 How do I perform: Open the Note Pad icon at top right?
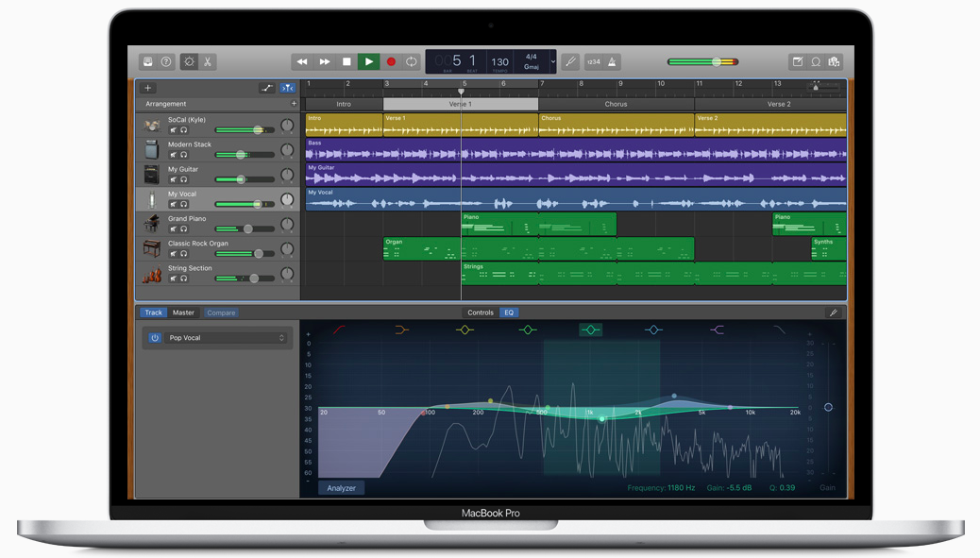[x=798, y=61]
